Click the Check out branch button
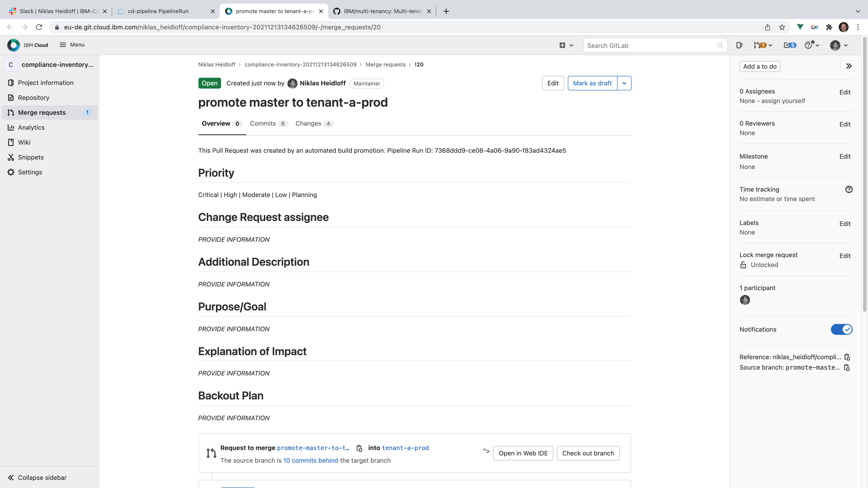This screenshot has height=488, width=868. pos(588,453)
